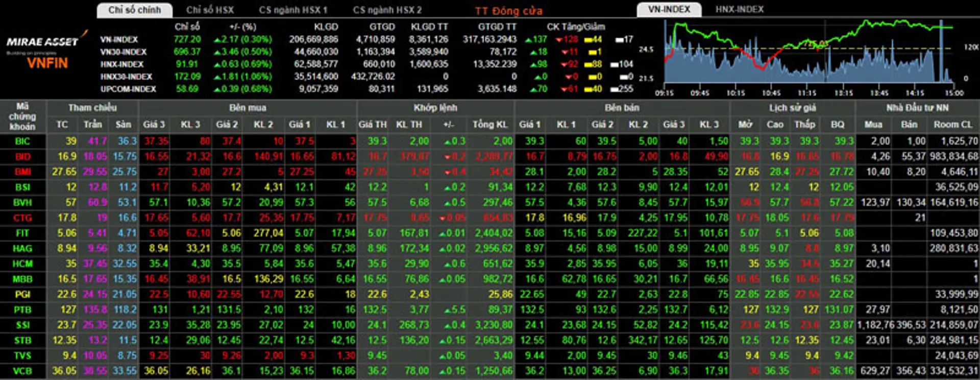The height and width of the screenshot is (380, 980).
Task: Click the TT Đóng cửa status label
Action: (508, 11)
